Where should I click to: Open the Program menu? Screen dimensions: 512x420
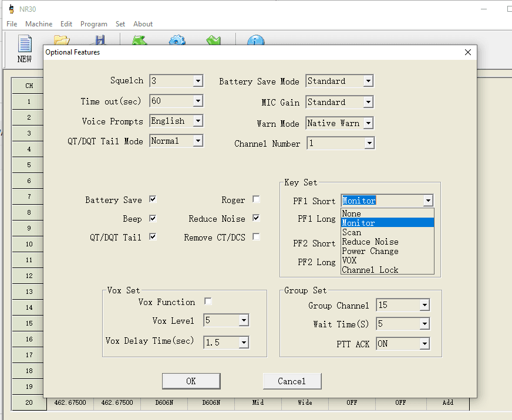click(93, 24)
